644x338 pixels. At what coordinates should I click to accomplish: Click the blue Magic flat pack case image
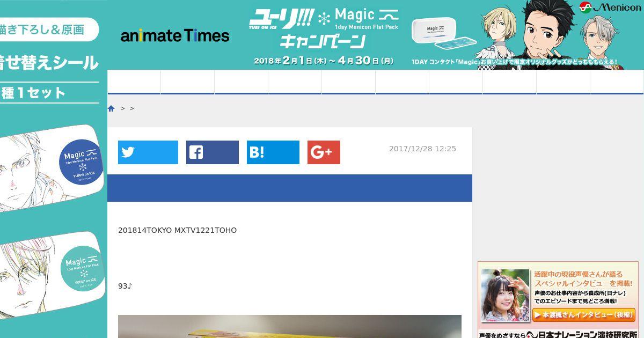(51, 168)
